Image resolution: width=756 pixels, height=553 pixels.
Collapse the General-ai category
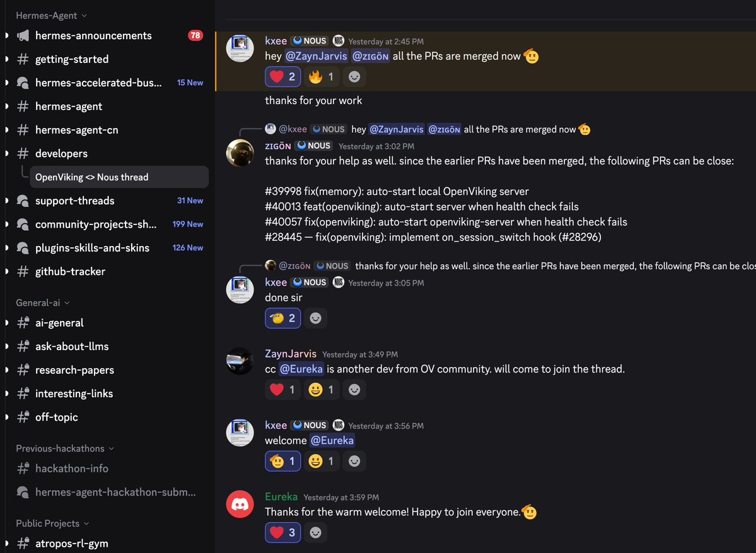[x=43, y=303]
